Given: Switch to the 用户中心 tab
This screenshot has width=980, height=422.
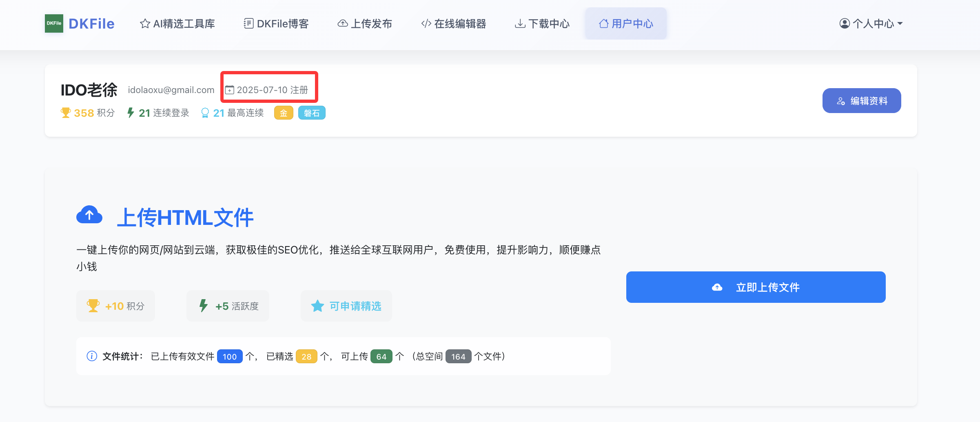Looking at the screenshot, I should (x=626, y=24).
